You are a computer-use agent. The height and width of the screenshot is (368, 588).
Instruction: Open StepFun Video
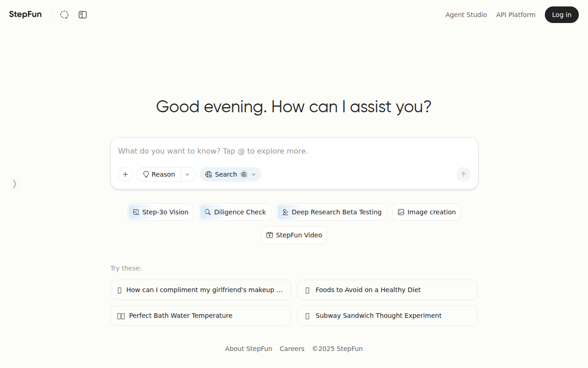click(x=294, y=235)
